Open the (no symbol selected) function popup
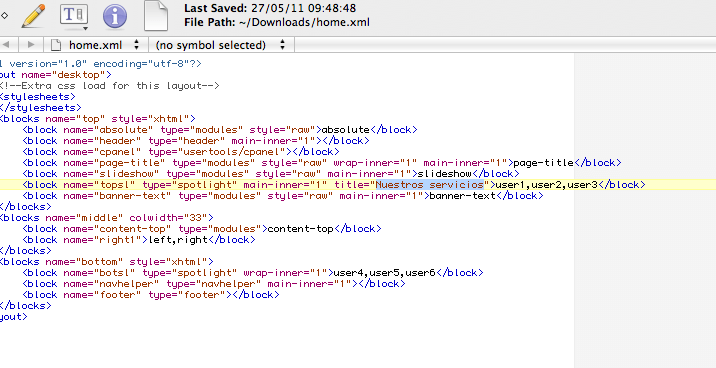Image resolution: width=716 pixels, height=368 pixels. pos(221,45)
